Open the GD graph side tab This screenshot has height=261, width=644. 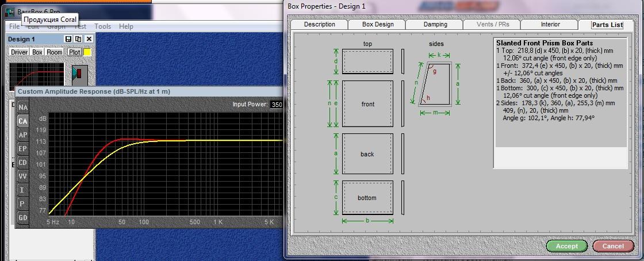tap(23, 218)
